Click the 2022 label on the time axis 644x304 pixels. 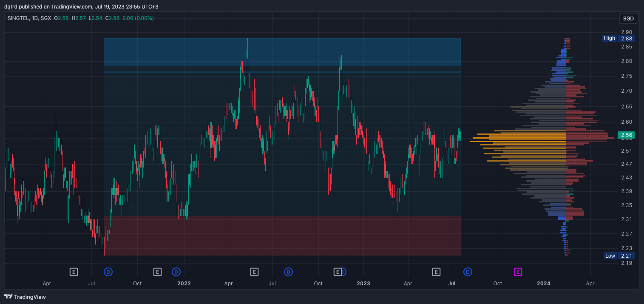tap(184, 283)
